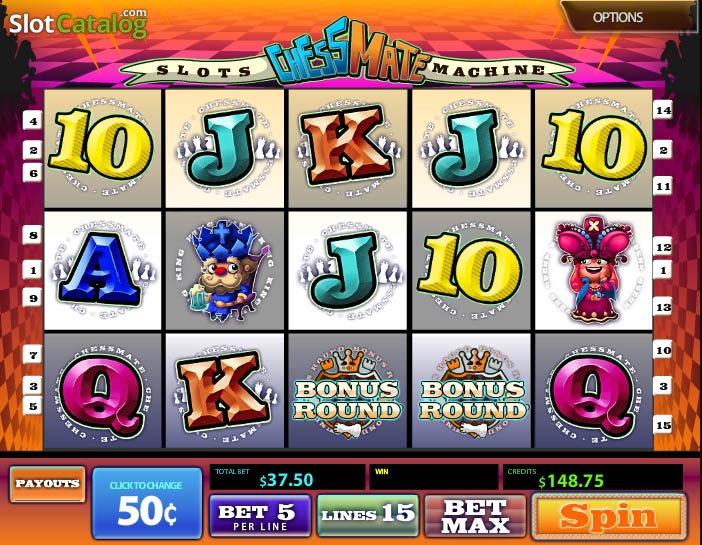Click the Bonus Round symbol on the fourth reel
This screenshot has width=702, height=545.
(471, 390)
